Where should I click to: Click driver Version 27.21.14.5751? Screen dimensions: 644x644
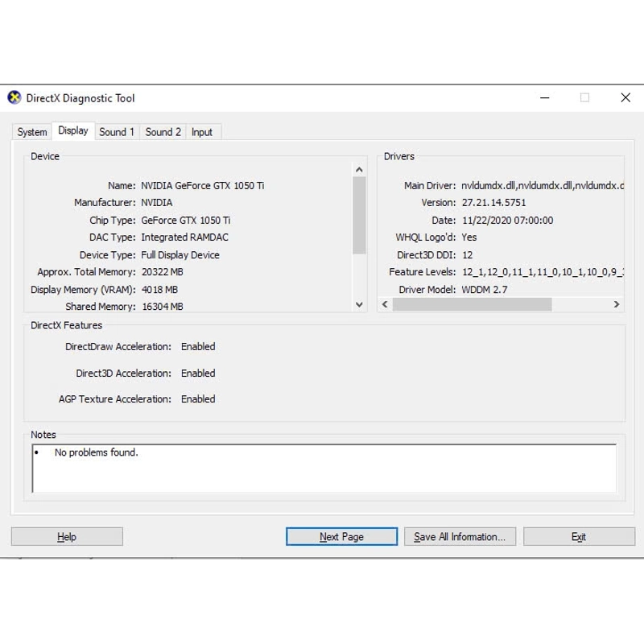493,203
